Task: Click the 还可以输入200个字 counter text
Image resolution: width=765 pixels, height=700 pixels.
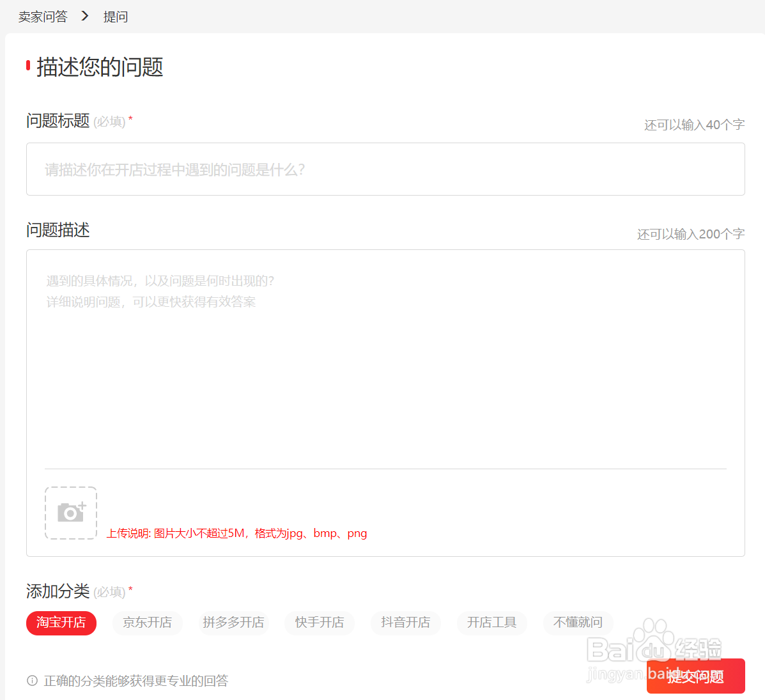Action: coord(691,235)
